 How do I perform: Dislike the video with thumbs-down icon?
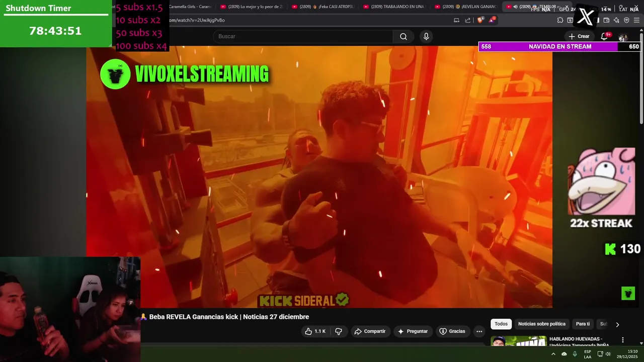tap(339, 331)
